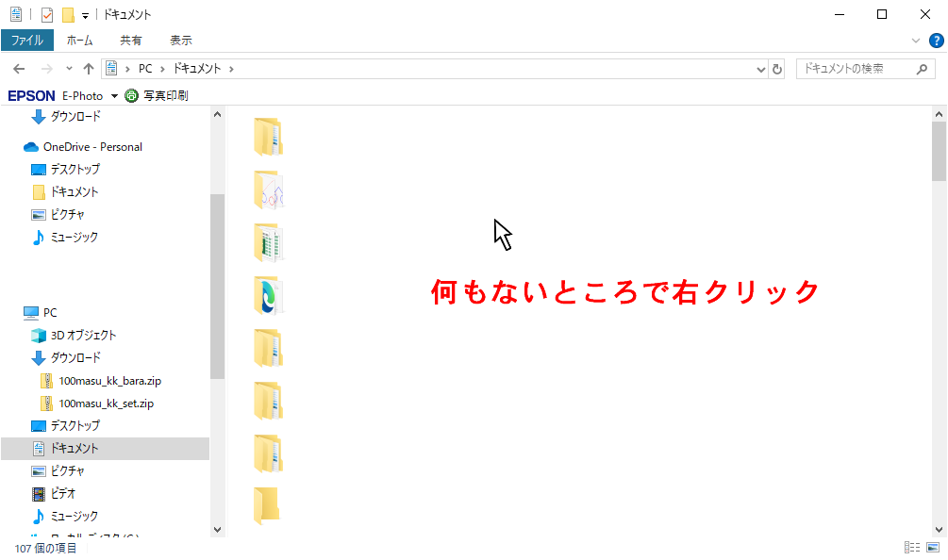This screenshot has height=560, width=948.
Task: Click the ピクチャ picture icon under PC
Action: (x=39, y=471)
